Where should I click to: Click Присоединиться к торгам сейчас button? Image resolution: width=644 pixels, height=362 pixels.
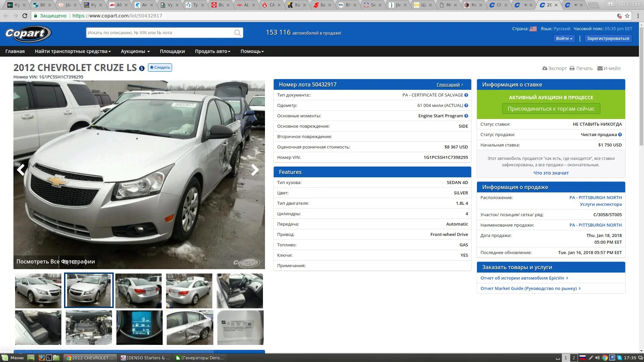click(x=551, y=109)
